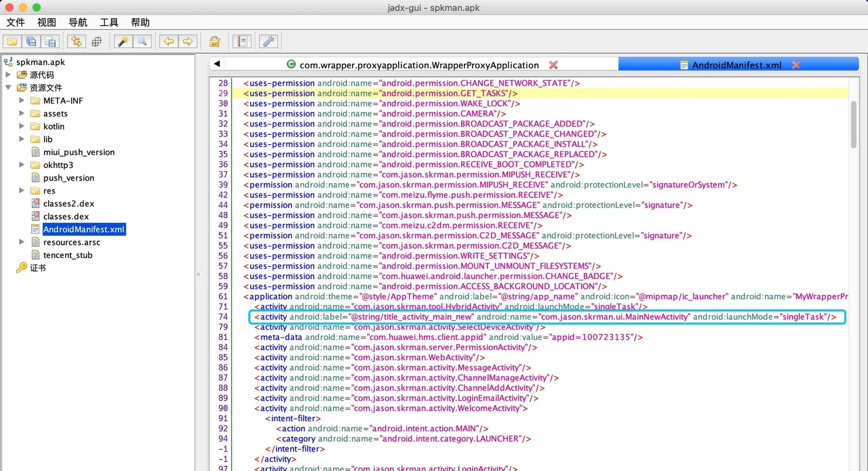Image resolution: width=868 pixels, height=471 pixels.
Task: Open the 文件 menu
Action: pos(16,22)
